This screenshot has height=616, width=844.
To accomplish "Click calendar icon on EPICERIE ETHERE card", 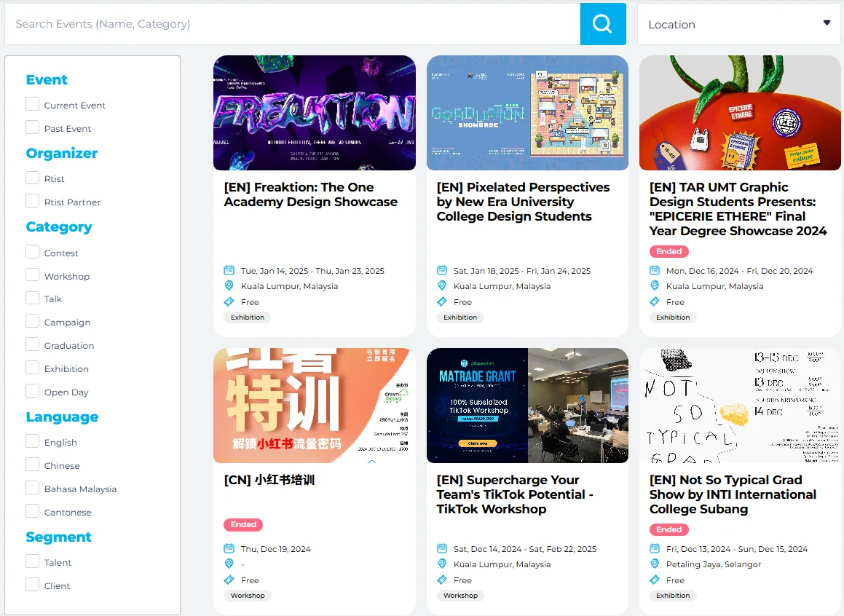I will point(655,270).
